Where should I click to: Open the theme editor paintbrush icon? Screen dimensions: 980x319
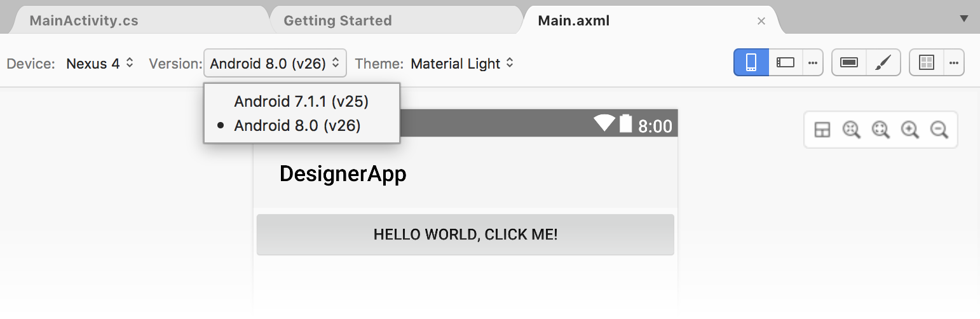(883, 62)
